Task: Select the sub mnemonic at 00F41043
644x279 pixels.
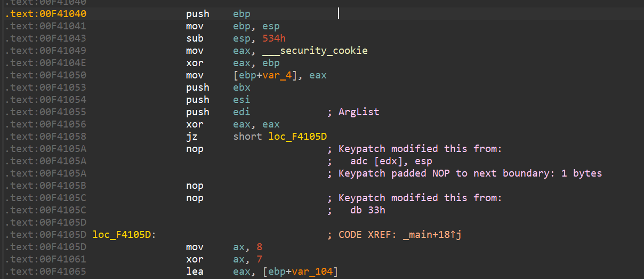Action: pos(195,38)
